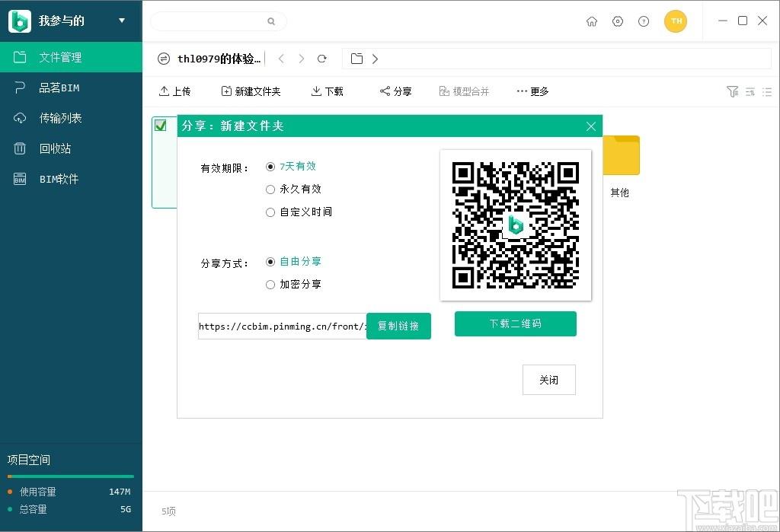The image size is (780, 532).
Task: Click 复制链接 copy link button
Action: click(398, 327)
